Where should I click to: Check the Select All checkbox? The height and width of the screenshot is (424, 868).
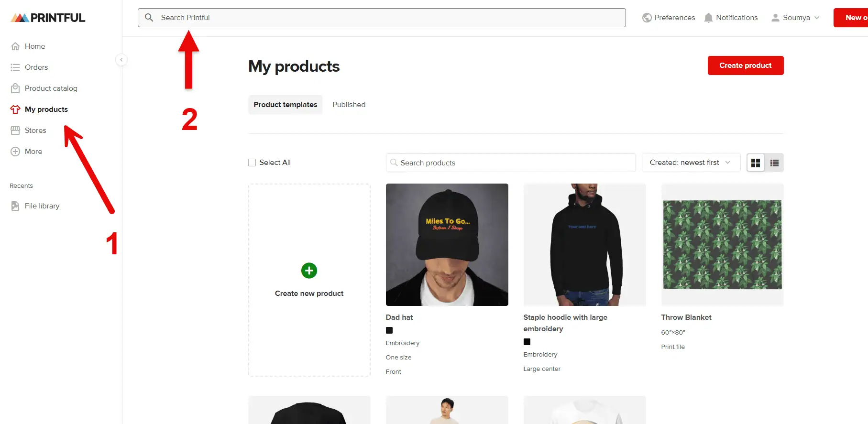[x=252, y=163]
